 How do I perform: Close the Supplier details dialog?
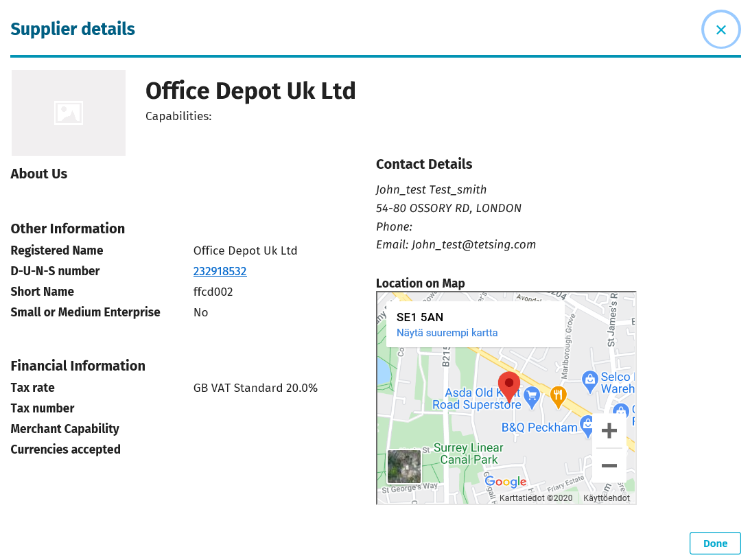tap(720, 30)
